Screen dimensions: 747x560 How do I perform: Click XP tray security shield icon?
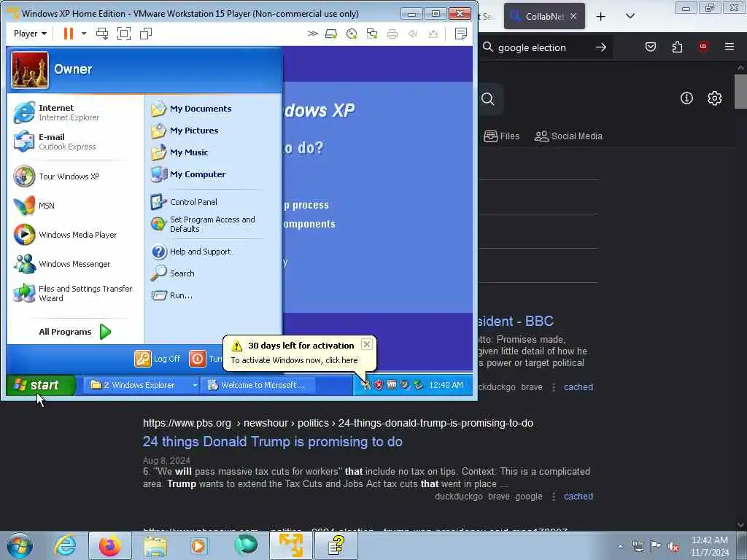379,385
